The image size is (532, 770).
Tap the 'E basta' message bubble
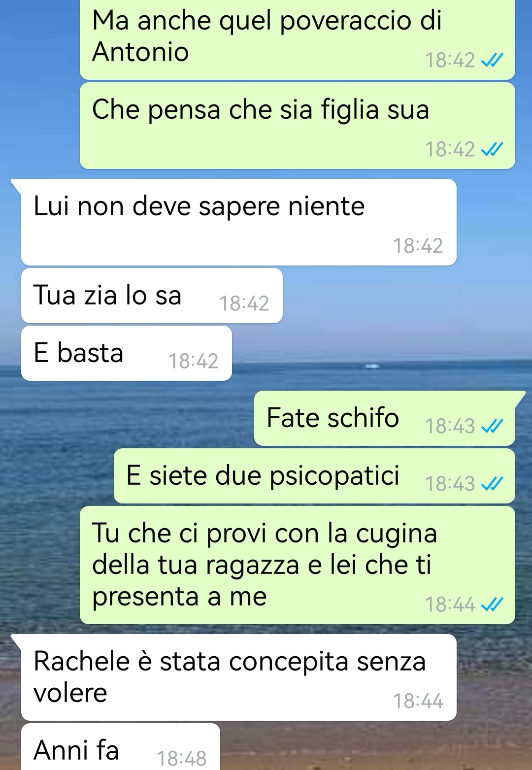pos(126,353)
